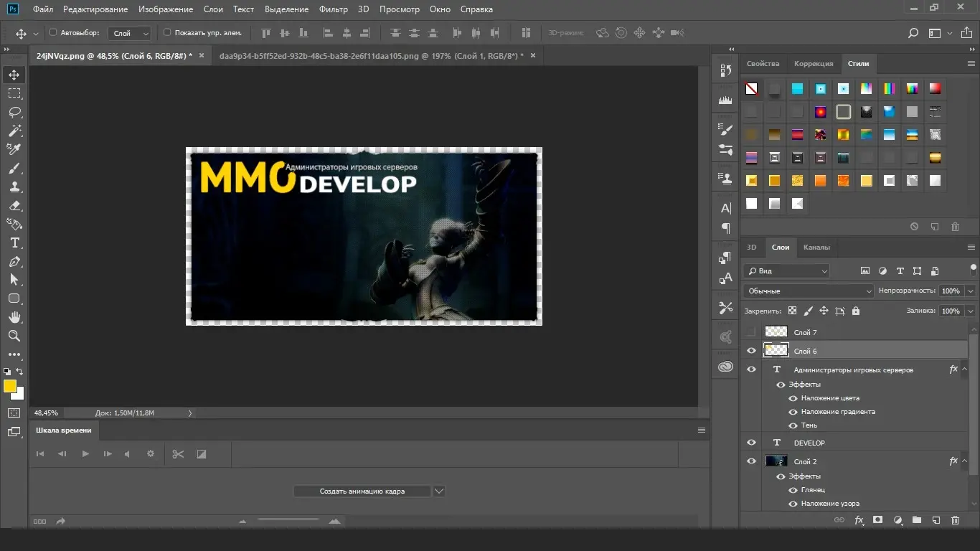This screenshot has width=980, height=551.
Task: Pick the Magic Wand tool
Action: tap(14, 131)
